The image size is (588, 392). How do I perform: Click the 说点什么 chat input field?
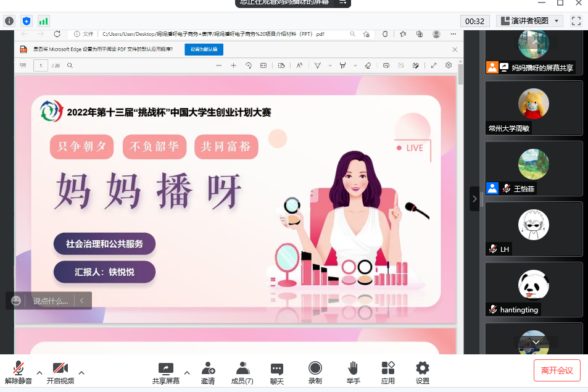pyautogui.click(x=51, y=301)
